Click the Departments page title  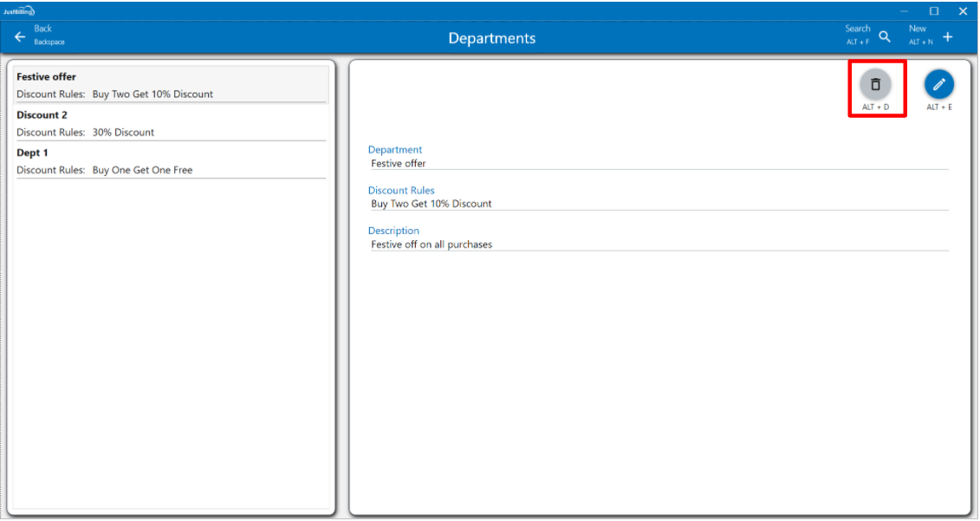click(x=491, y=38)
